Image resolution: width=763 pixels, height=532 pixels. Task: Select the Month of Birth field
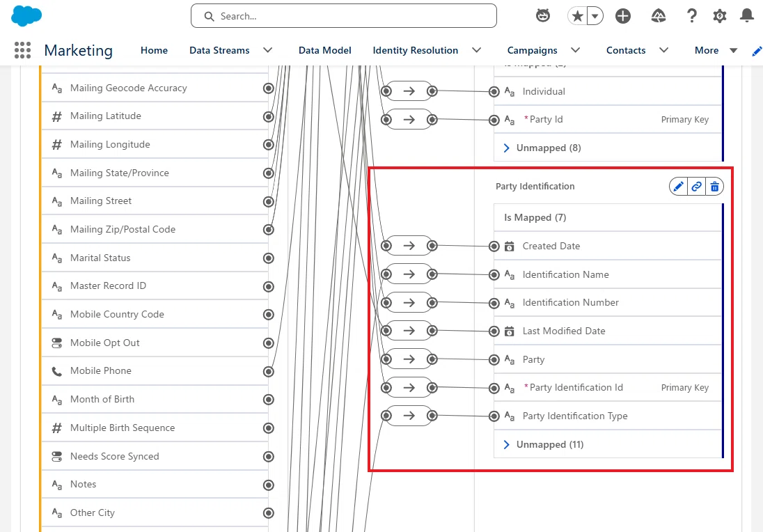pos(155,399)
